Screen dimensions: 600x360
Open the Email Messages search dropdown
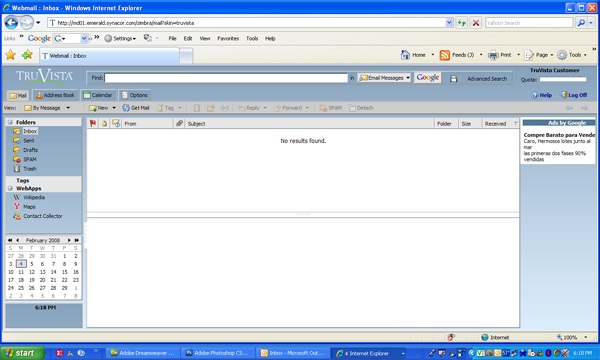click(x=384, y=78)
